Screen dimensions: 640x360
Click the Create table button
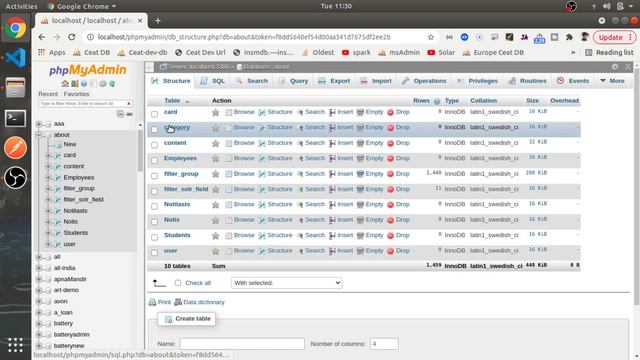coord(187,319)
